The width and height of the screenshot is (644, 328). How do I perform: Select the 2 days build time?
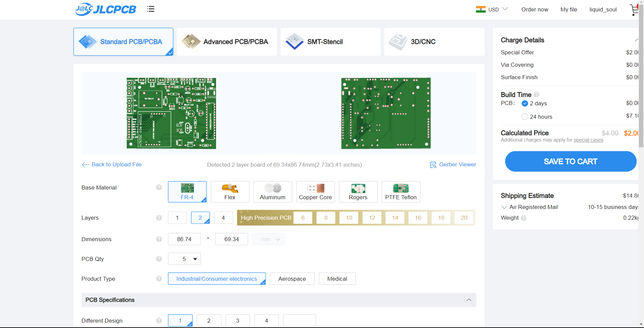pos(525,103)
